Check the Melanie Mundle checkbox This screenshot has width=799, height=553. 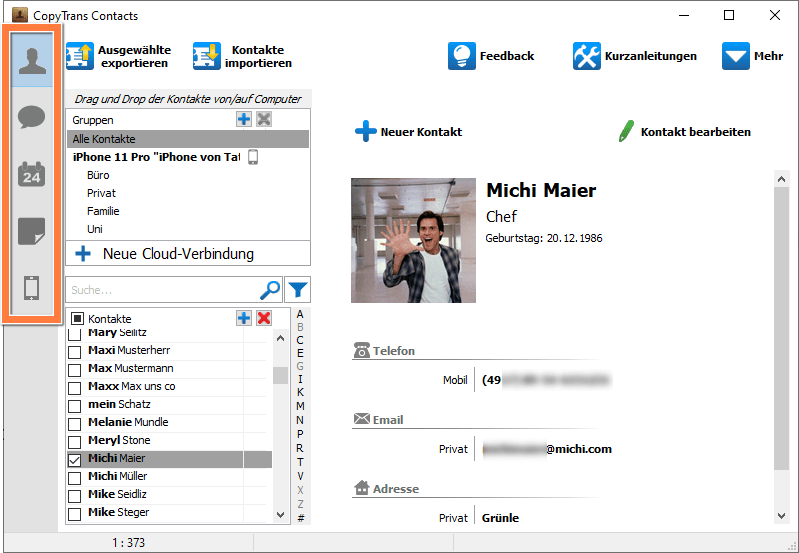74,424
